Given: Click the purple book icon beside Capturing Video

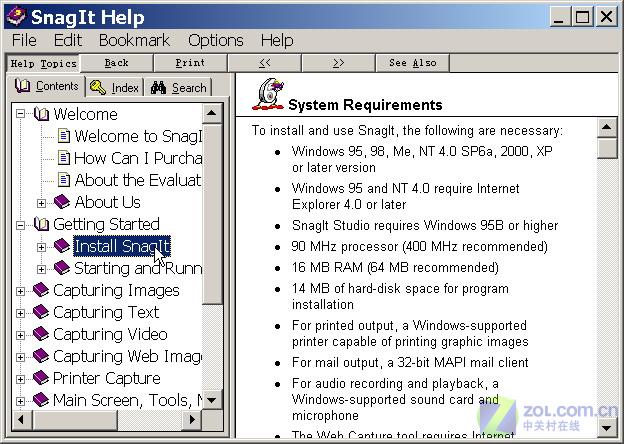Looking at the screenshot, I should (41, 334).
